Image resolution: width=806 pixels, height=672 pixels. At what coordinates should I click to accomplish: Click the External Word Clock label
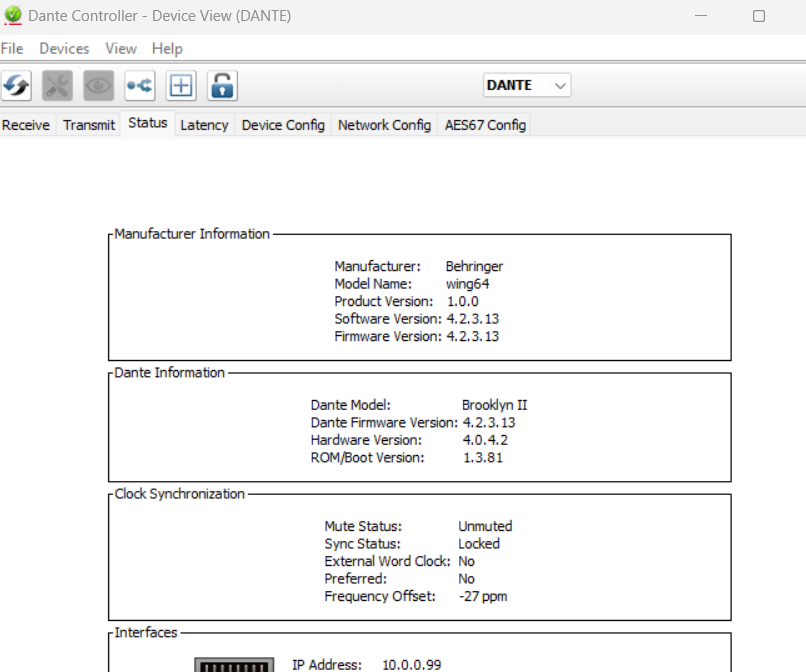(387, 561)
